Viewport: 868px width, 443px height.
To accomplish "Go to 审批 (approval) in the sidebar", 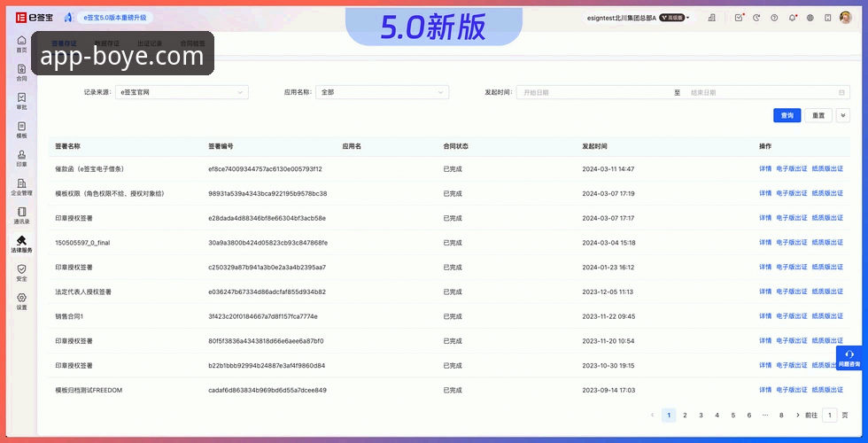I will point(21,100).
